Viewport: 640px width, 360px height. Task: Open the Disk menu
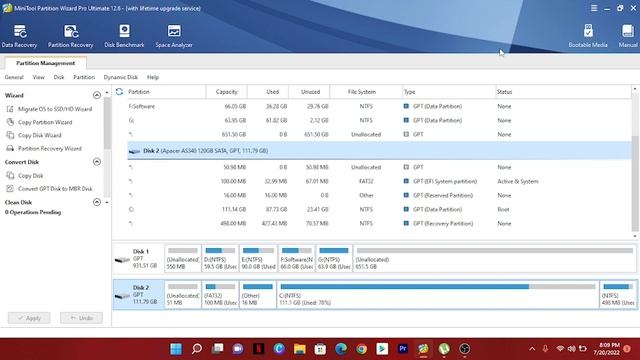coord(59,77)
